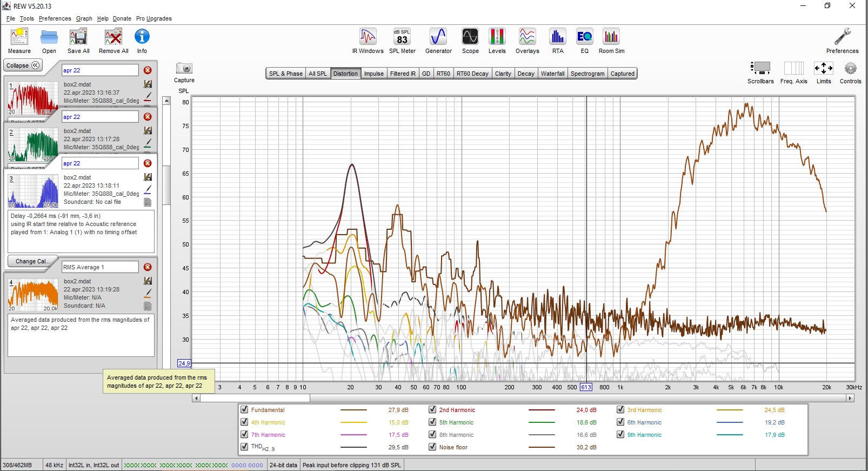The image size is (868, 471).
Task: Toggle the Noise floor checkbox
Action: pos(432,447)
